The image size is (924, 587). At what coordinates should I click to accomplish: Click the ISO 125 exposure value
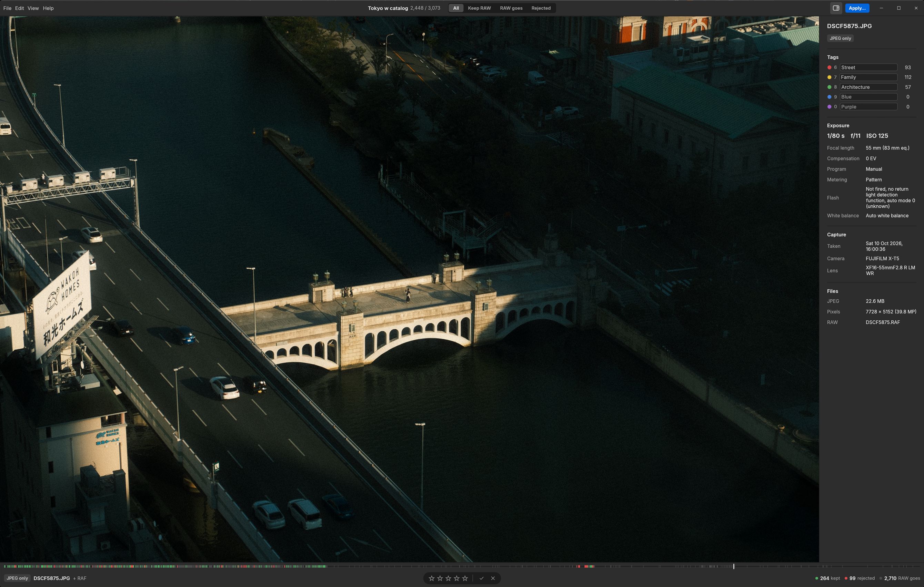click(x=877, y=136)
